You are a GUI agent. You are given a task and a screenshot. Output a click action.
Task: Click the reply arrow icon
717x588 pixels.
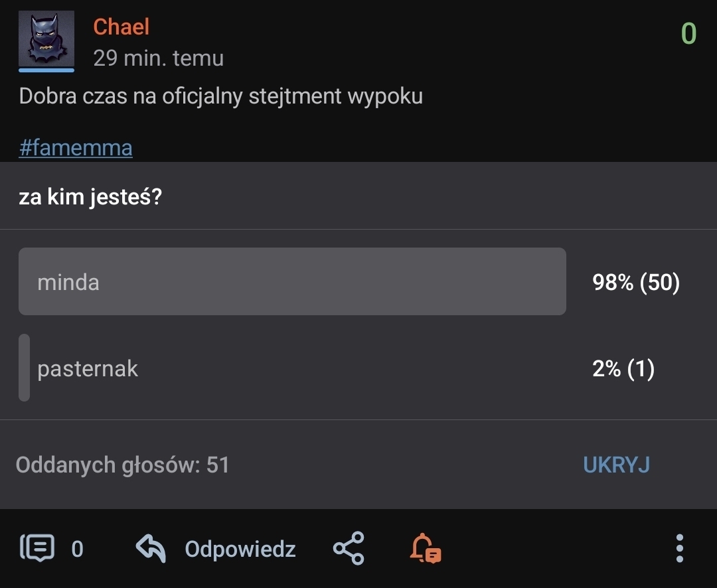pos(151,548)
